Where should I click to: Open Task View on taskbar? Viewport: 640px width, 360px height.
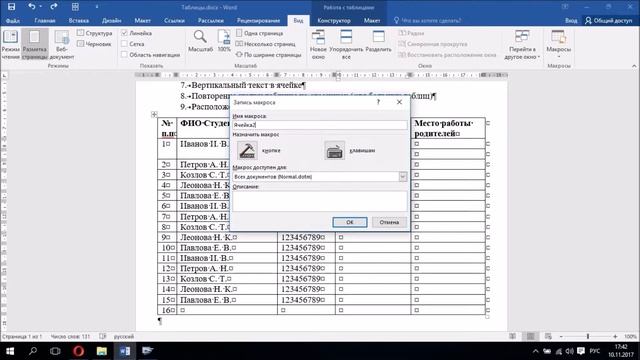coord(55,351)
